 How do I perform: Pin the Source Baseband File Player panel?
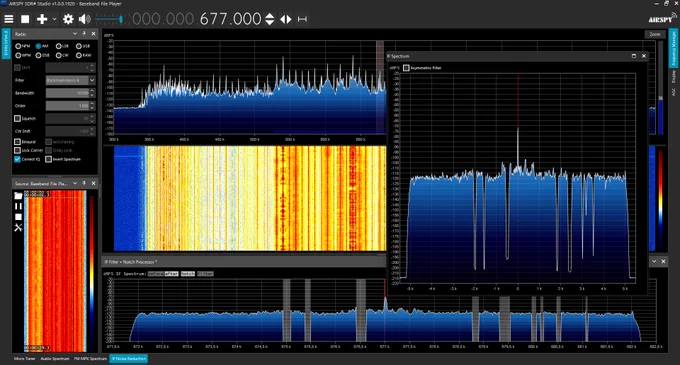pos(84,183)
